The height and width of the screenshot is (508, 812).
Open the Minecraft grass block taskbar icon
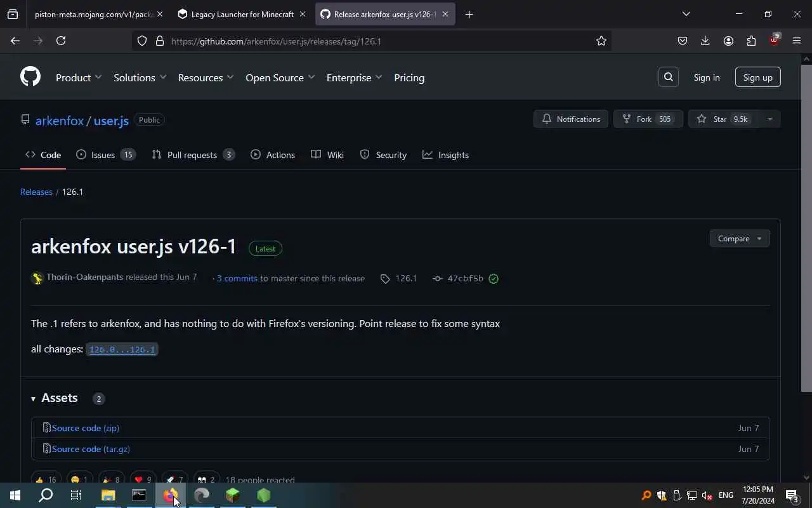[x=232, y=495]
